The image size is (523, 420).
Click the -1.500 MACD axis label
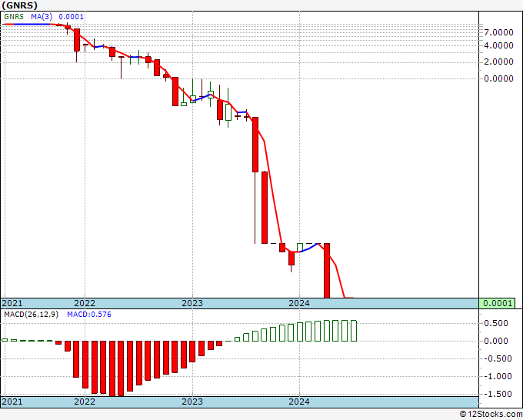[496, 394]
